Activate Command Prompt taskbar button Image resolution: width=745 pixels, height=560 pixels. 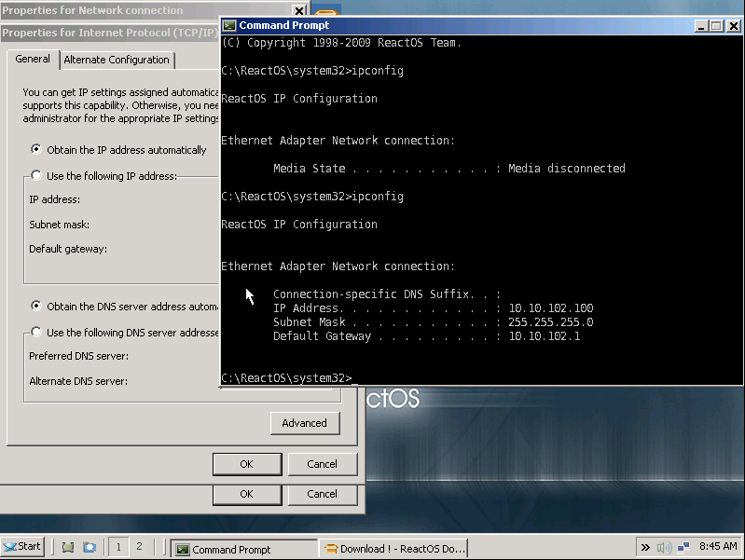point(243,549)
